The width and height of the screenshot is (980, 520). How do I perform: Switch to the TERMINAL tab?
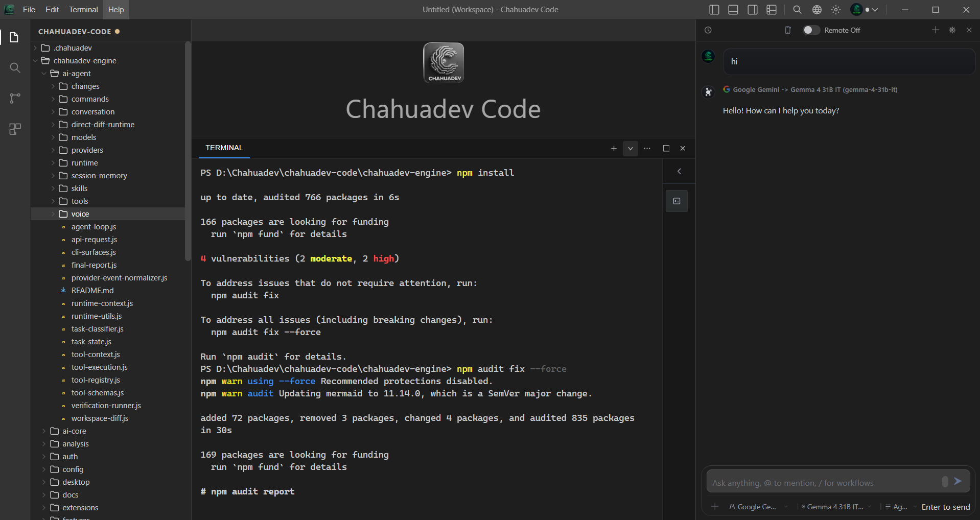(x=224, y=148)
